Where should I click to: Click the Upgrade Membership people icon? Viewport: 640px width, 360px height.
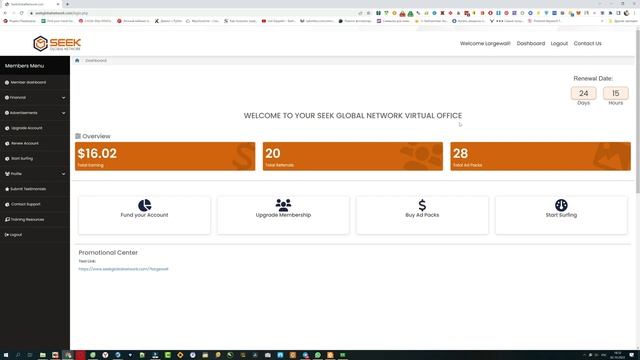[283, 205]
